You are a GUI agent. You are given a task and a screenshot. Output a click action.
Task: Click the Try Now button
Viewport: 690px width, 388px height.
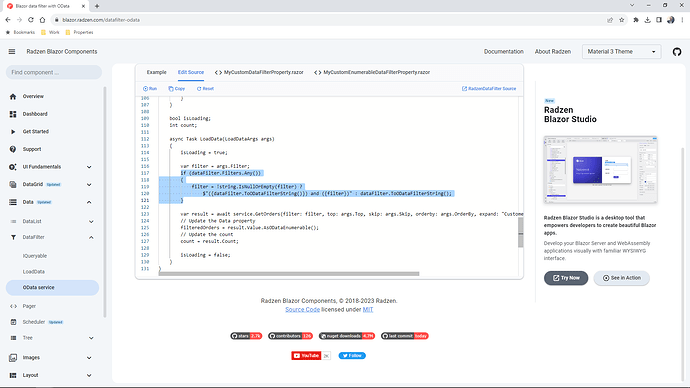(566, 278)
